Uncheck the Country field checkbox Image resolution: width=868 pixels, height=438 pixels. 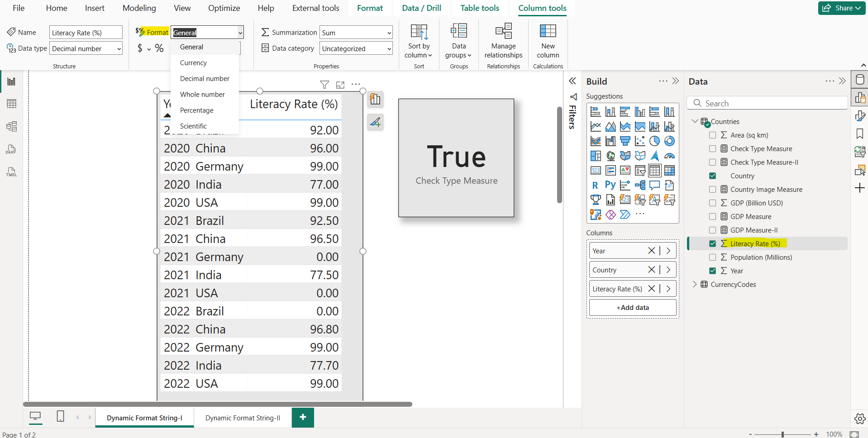[713, 176]
